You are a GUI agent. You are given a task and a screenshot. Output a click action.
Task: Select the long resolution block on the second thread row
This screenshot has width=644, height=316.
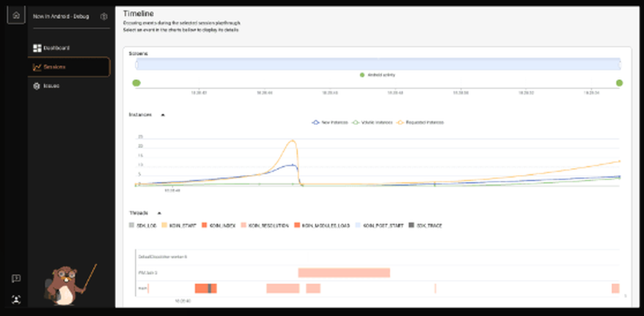(x=344, y=272)
